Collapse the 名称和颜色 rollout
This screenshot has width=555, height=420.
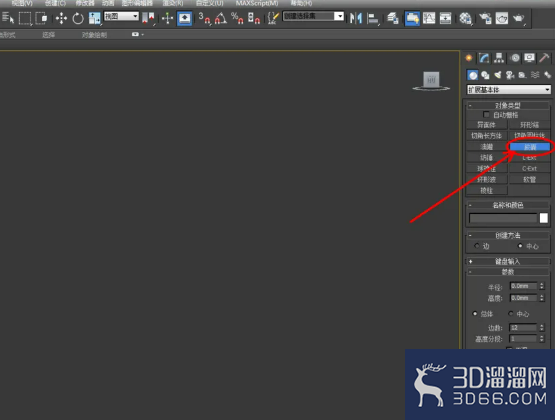coord(508,205)
